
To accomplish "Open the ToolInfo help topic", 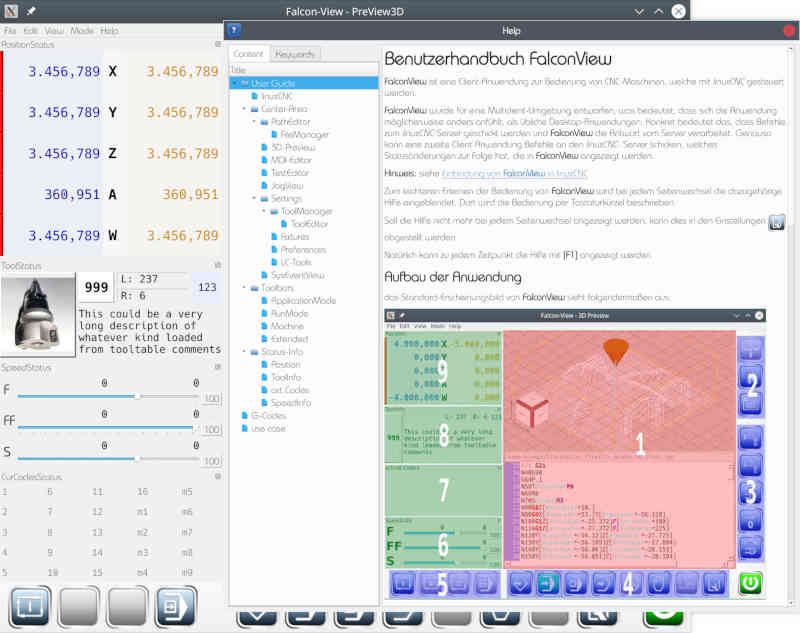I will pyautogui.click(x=286, y=377).
